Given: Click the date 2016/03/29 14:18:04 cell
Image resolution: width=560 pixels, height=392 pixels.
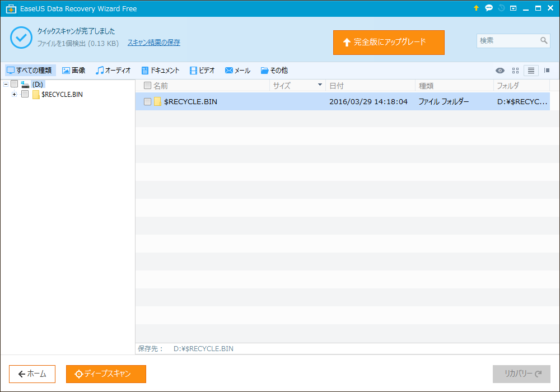Looking at the screenshot, I should (x=368, y=102).
